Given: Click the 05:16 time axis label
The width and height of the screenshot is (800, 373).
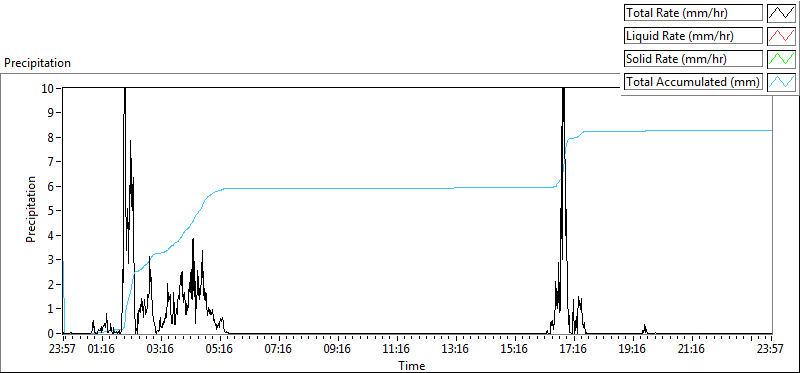Looking at the screenshot, I should [220, 350].
